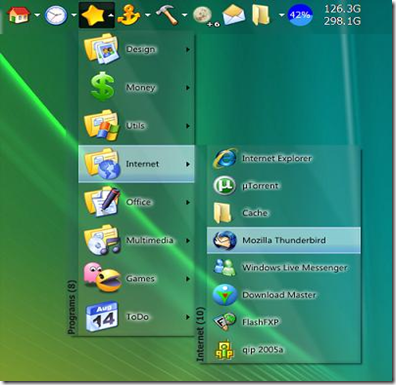Click the blue 42% usage indicator
Screen dimensions: 396x385
[300, 15]
